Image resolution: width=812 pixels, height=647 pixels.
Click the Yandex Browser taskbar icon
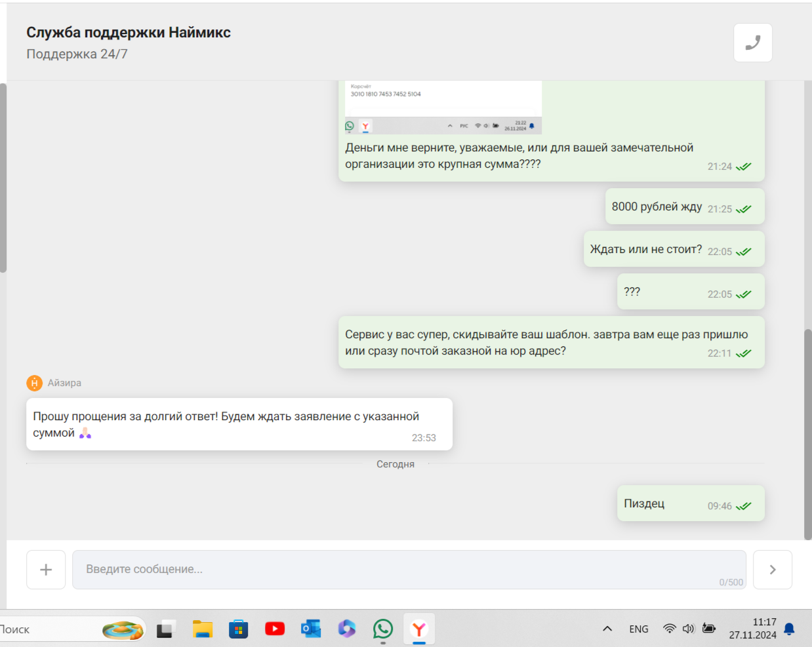[419, 629]
